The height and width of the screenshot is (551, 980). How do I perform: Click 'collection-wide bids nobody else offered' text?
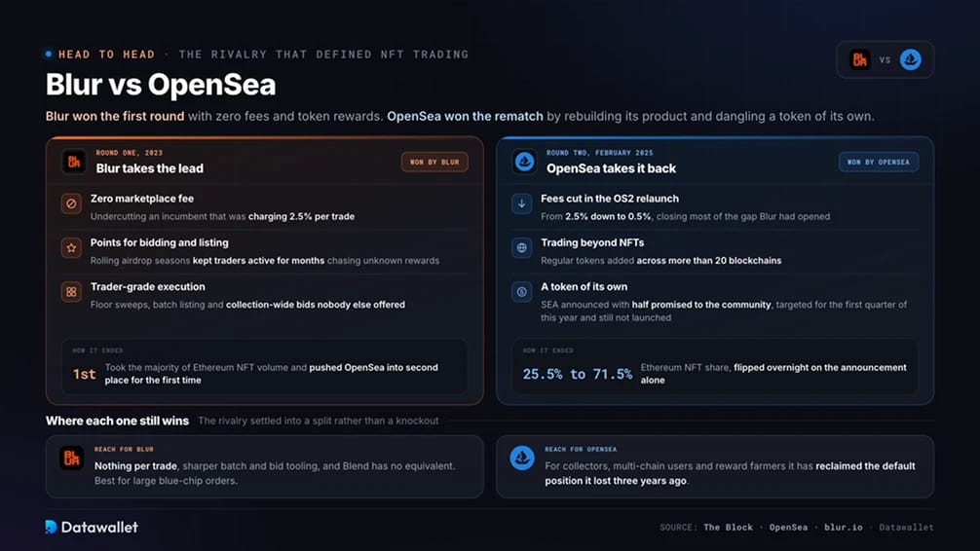[316, 305]
